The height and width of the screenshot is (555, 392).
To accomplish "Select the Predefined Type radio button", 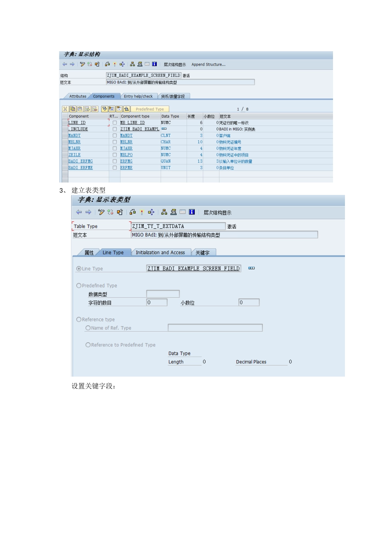I will 79,286.
